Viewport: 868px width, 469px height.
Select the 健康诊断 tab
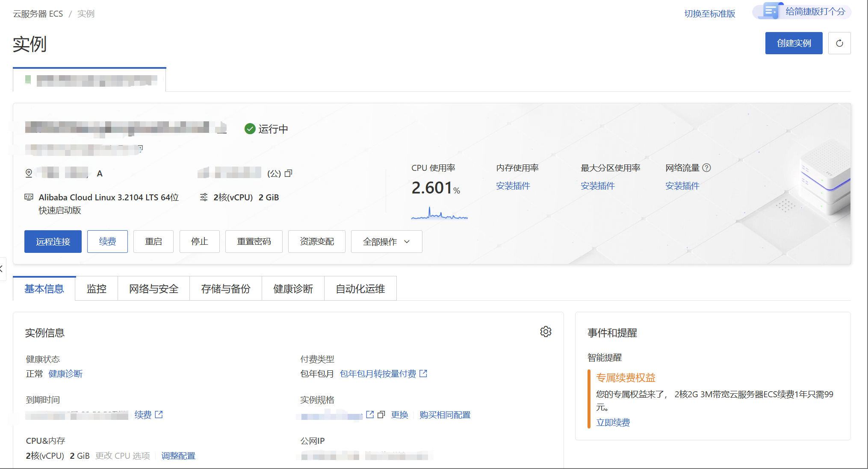[293, 289]
